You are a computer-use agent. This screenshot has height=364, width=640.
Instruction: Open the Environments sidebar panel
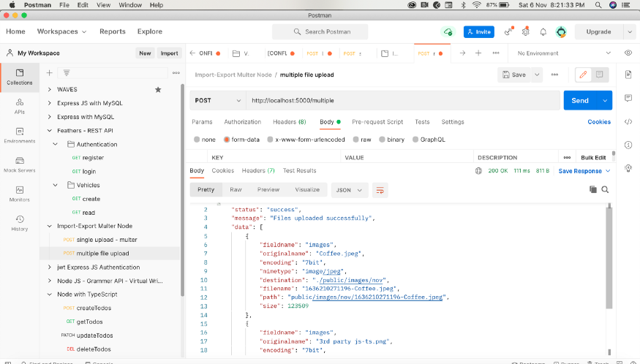(x=20, y=135)
